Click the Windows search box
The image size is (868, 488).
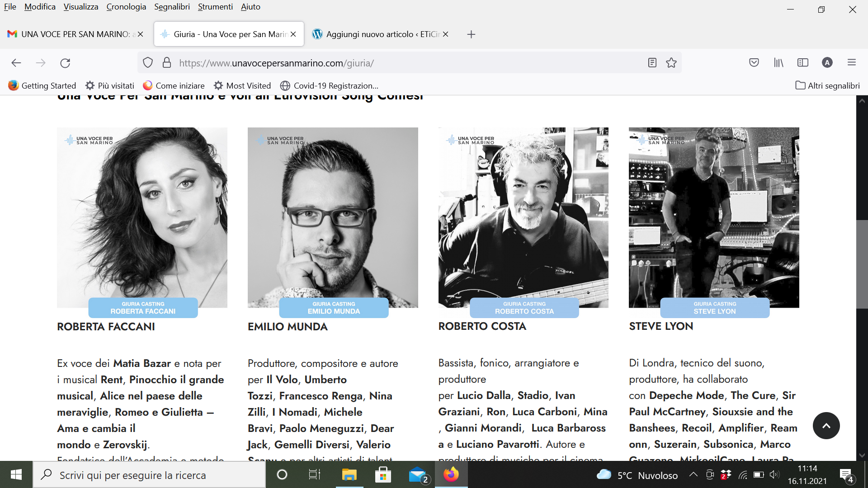pos(149,475)
